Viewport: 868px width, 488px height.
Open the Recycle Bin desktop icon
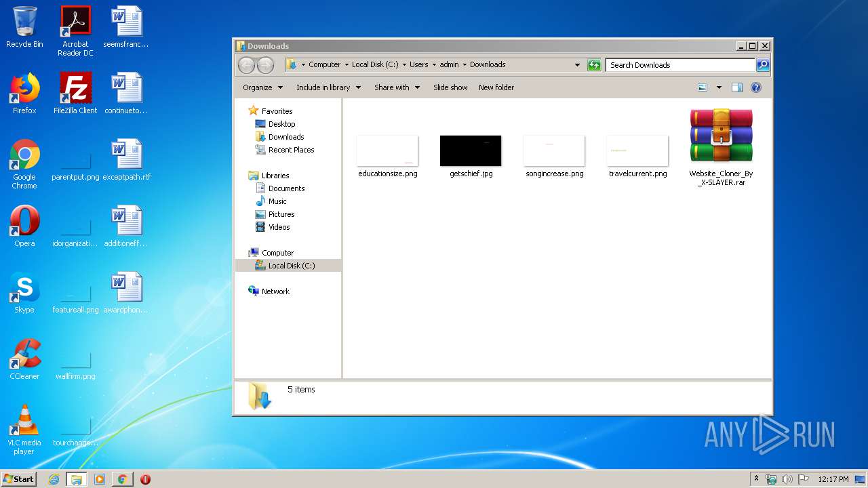(24, 27)
